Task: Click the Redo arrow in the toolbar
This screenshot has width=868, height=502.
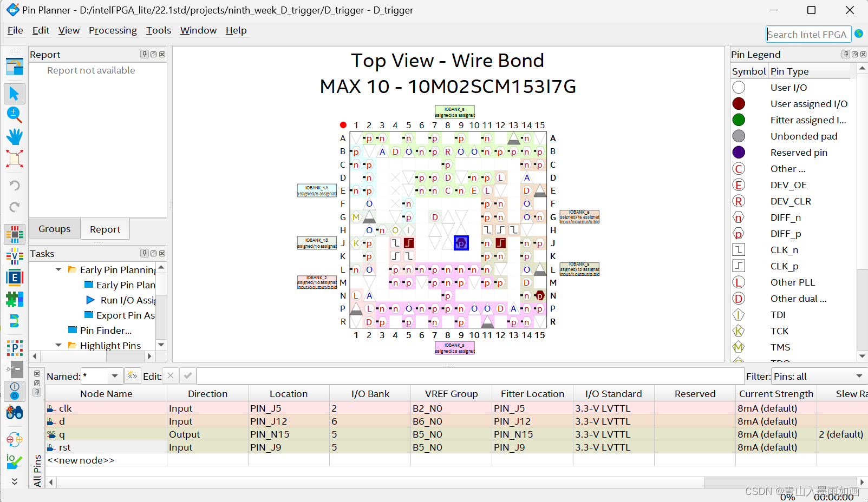Action: click(x=15, y=207)
